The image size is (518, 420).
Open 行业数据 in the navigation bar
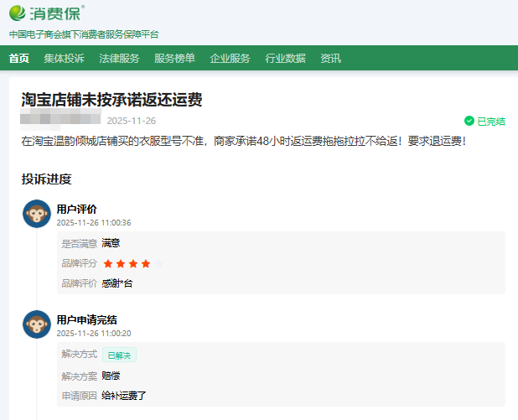pos(285,58)
